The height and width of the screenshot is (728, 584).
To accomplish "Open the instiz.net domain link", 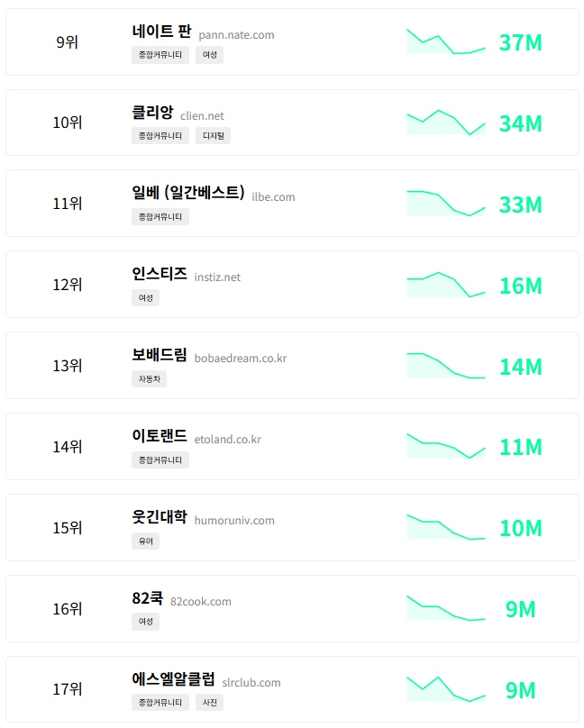I will (217, 278).
